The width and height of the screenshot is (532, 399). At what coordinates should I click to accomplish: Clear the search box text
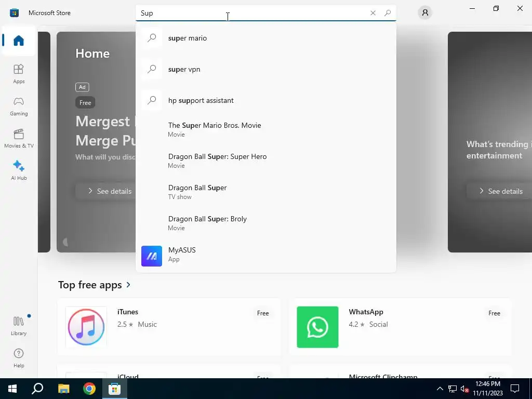373,13
